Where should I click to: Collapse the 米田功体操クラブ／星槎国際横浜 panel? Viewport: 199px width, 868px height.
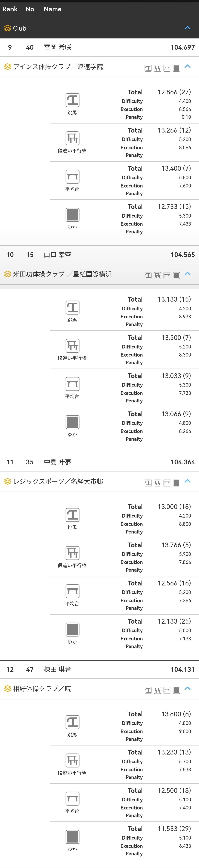point(188,274)
